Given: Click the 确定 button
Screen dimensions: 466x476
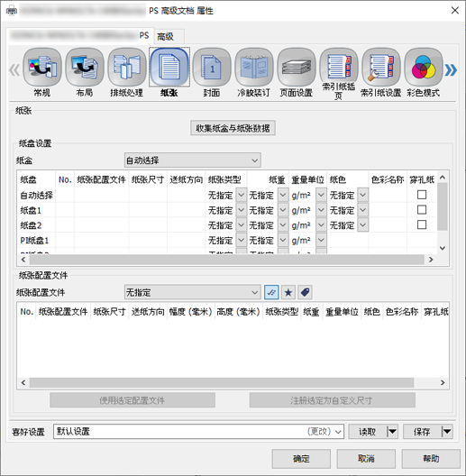Looking at the screenshot, I should (301, 459).
